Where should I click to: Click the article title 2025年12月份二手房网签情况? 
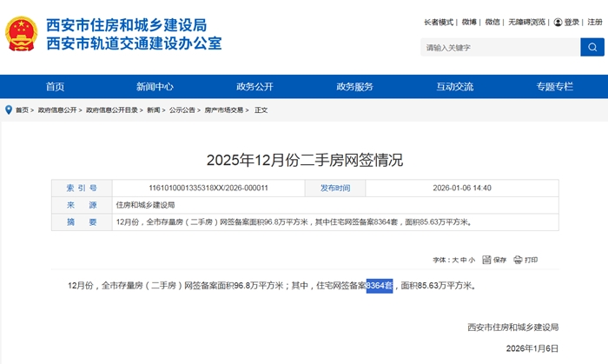click(x=305, y=160)
